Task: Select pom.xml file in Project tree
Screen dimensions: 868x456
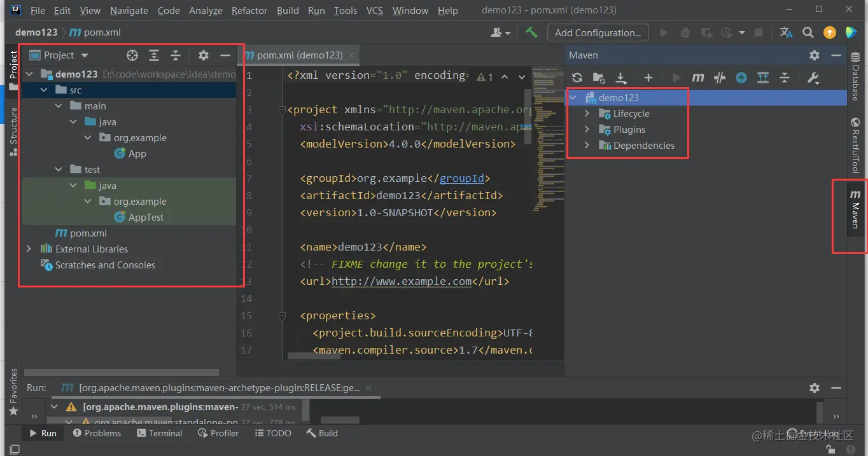Action: click(x=81, y=233)
